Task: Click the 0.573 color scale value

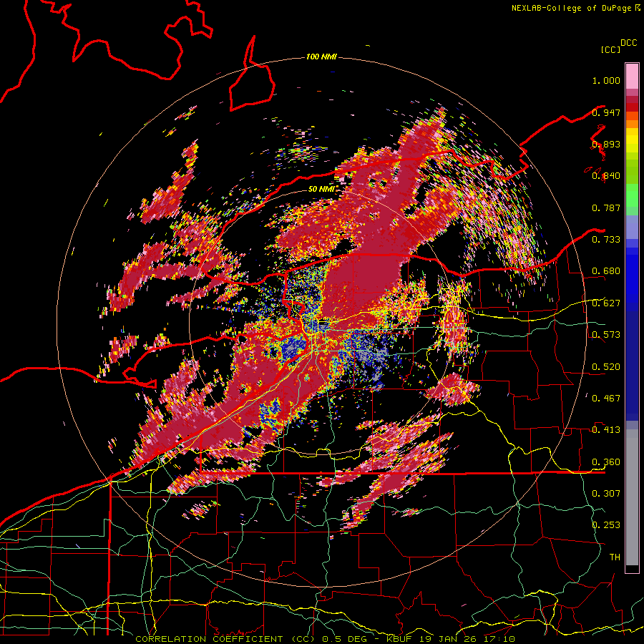Action: pos(606,335)
